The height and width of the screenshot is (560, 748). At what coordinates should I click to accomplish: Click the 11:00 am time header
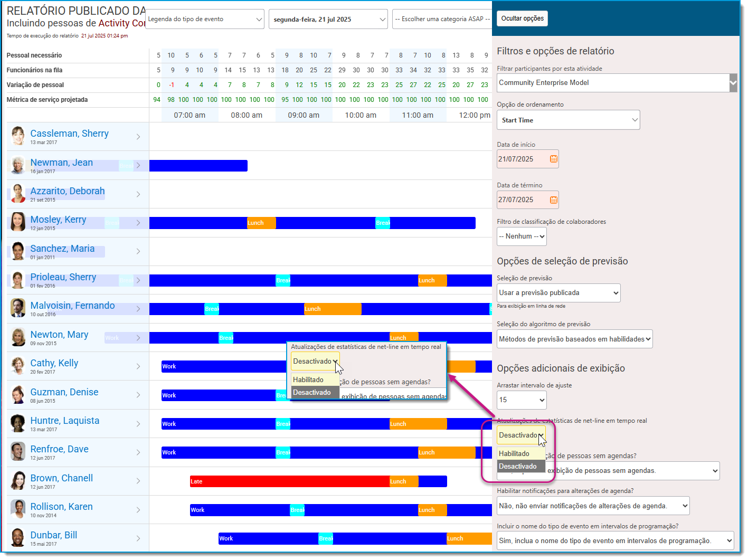(418, 115)
